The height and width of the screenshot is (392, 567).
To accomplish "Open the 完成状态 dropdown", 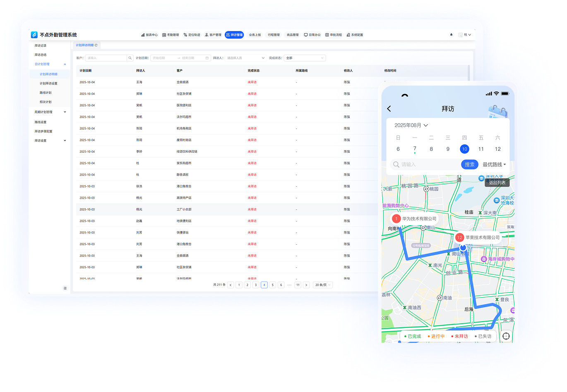I will (305, 58).
